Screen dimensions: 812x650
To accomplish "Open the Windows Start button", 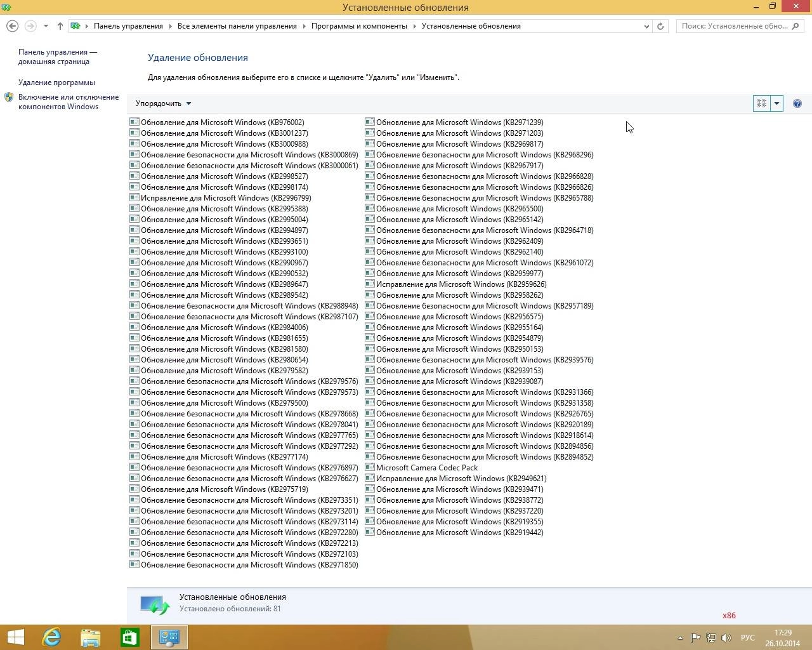I will [15, 637].
